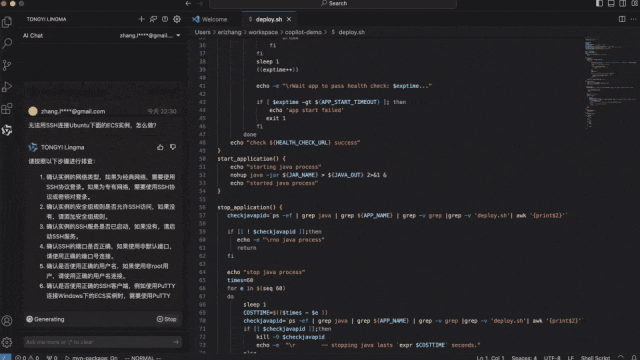Viewport: 640px width, 360px height.
Task: Open the Extensions view
Action: (7, 109)
